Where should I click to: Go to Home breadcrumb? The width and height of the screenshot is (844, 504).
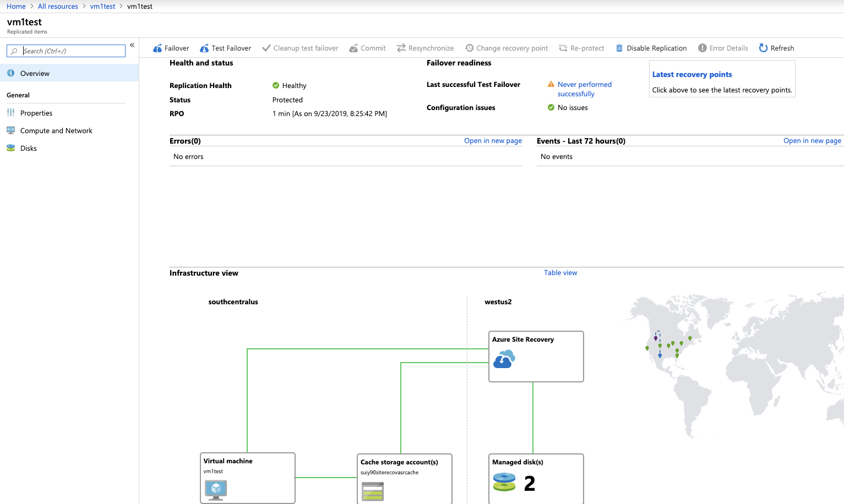point(16,7)
